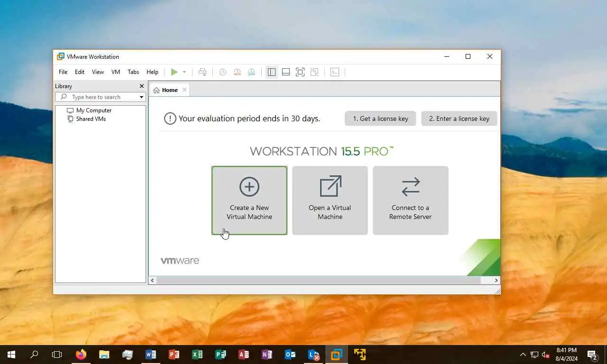Open the Tabs menu

tap(133, 72)
